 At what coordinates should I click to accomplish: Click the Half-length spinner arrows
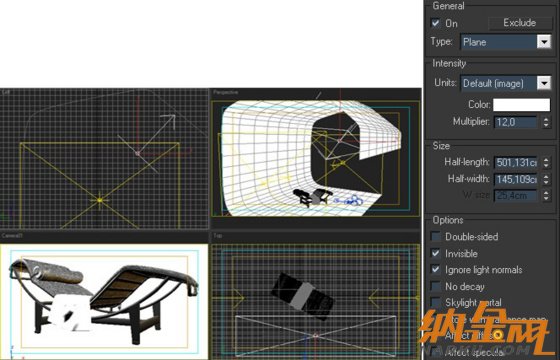[546, 162]
